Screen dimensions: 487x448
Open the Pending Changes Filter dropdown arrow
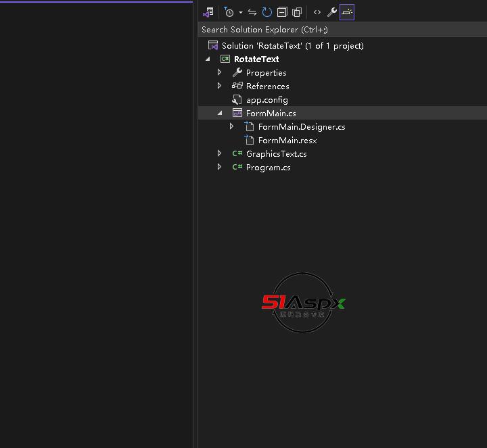241,12
